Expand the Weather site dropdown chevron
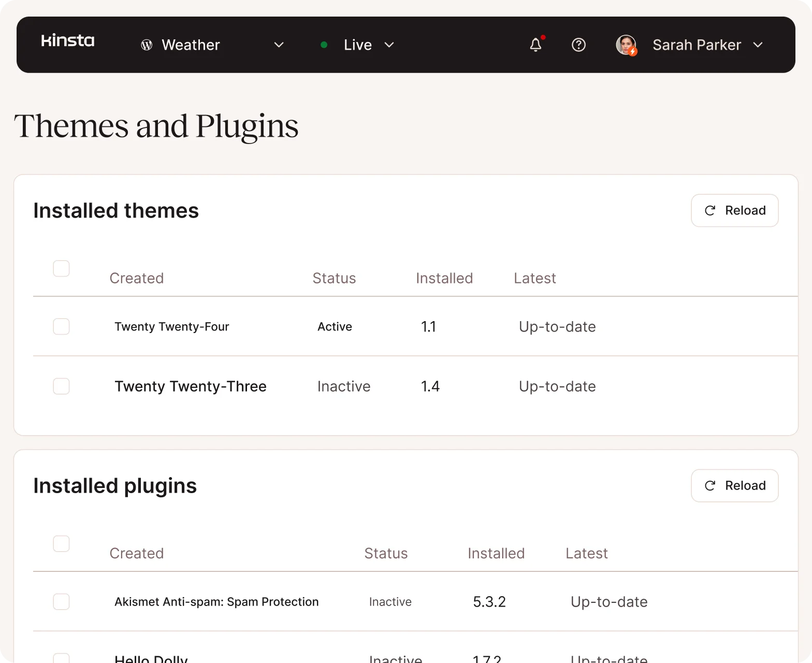 (279, 45)
